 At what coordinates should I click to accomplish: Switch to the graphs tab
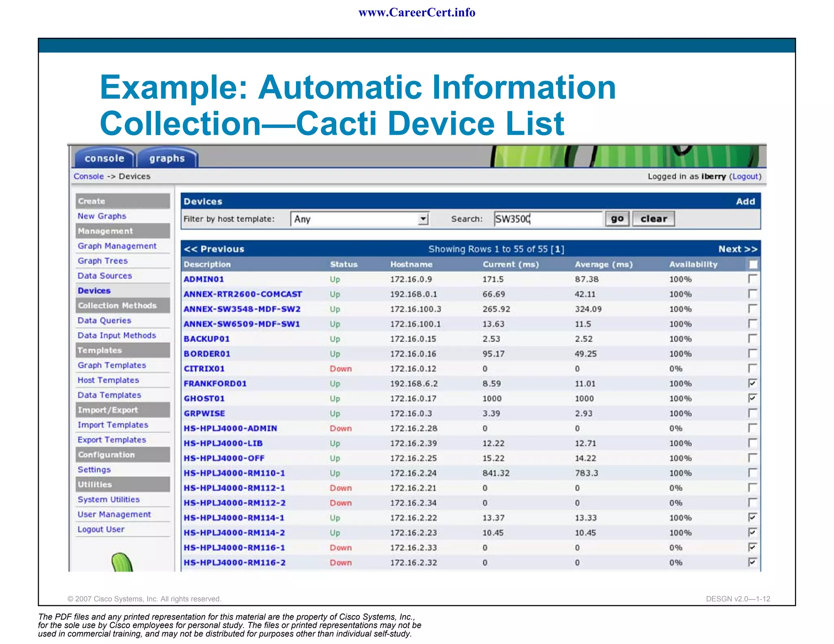coord(167,158)
